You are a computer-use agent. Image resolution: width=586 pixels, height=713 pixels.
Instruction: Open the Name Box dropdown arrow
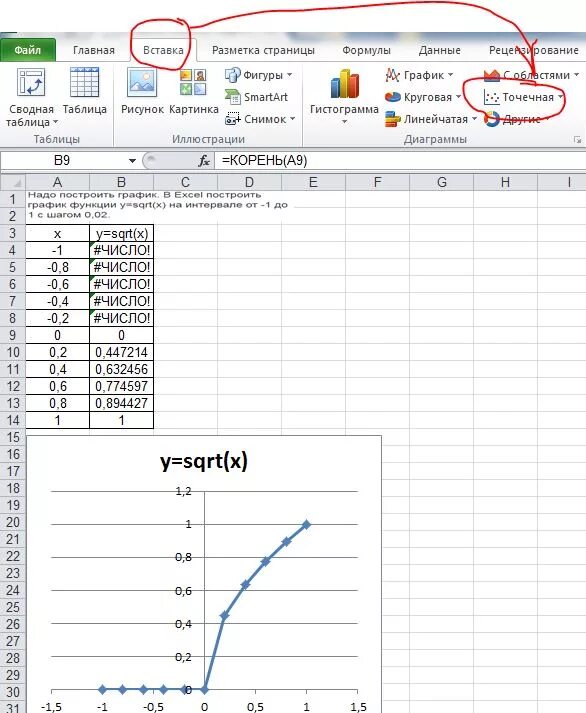click(132, 161)
